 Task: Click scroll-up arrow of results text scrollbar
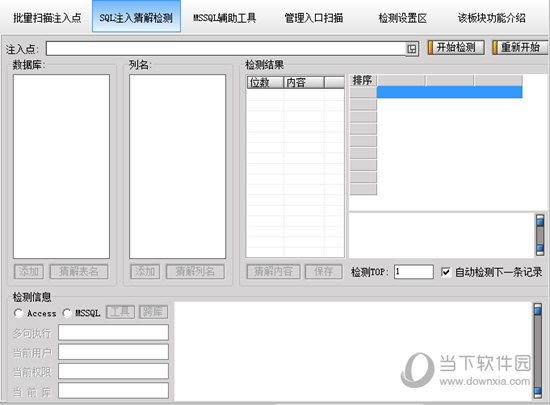click(540, 221)
